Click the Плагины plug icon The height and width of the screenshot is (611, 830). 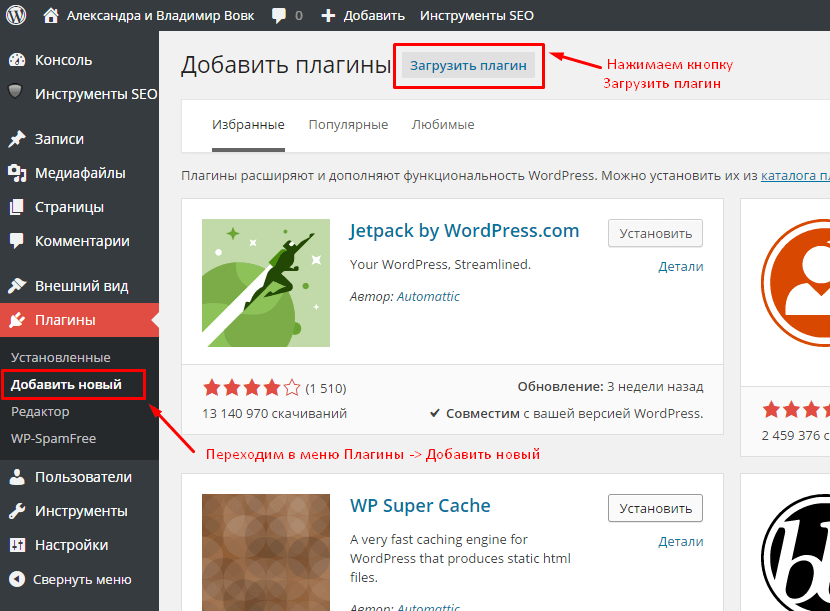17,320
